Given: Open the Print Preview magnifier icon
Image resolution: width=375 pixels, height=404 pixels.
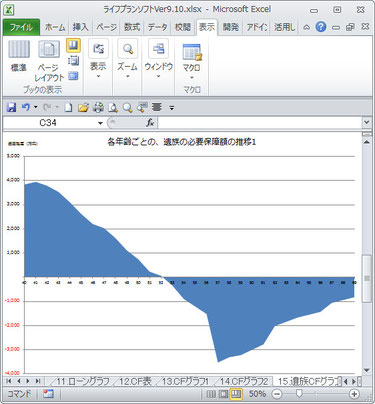Looking at the screenshot, I should point(113,107).
